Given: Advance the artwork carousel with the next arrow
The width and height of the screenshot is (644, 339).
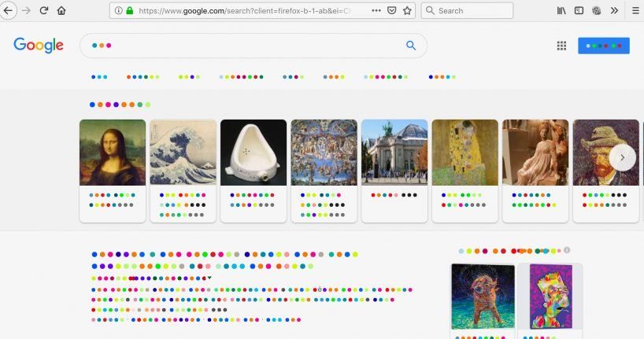Looking at the screenshot, I should pyautogui.click(x=622, y=157).
